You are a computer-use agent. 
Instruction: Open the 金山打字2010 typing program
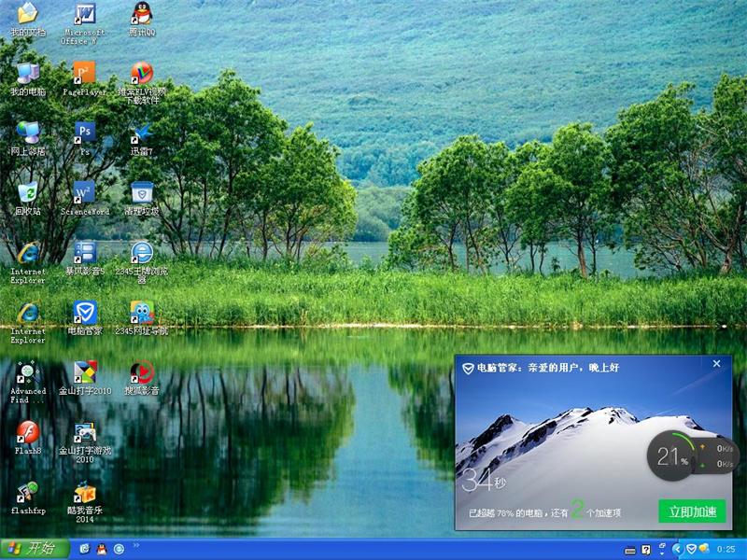pos(84,372)
